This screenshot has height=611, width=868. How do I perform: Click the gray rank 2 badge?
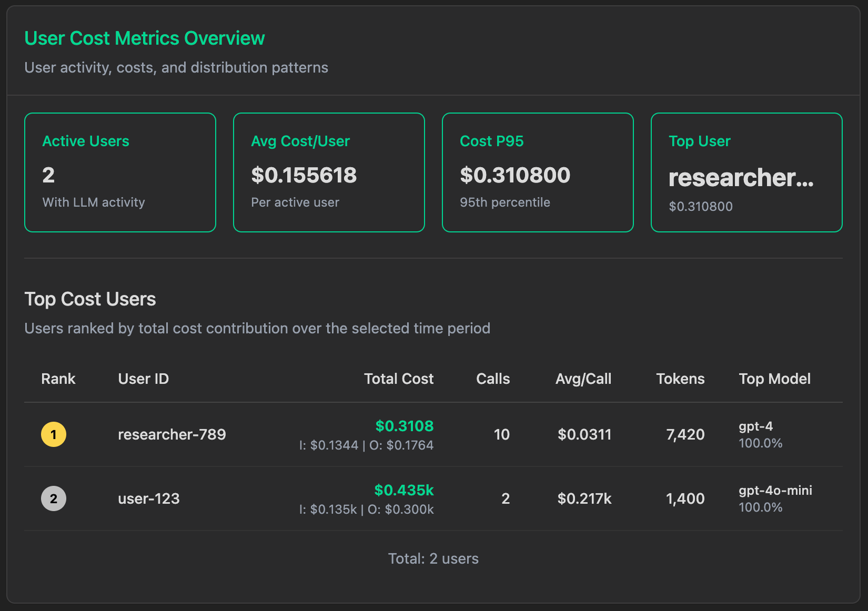pyautogui.click(x=54, y=498)
